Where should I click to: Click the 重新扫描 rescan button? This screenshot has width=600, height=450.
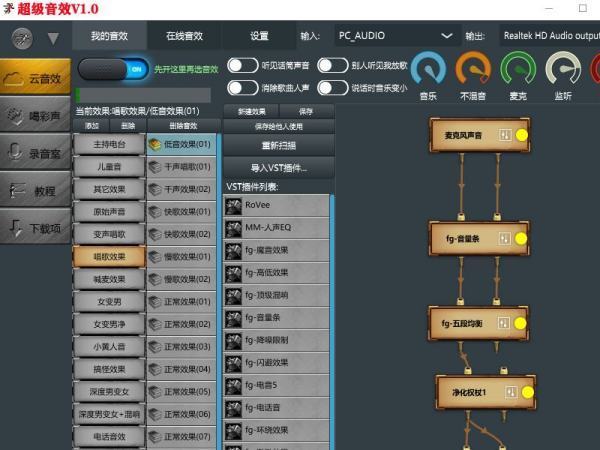277,145
